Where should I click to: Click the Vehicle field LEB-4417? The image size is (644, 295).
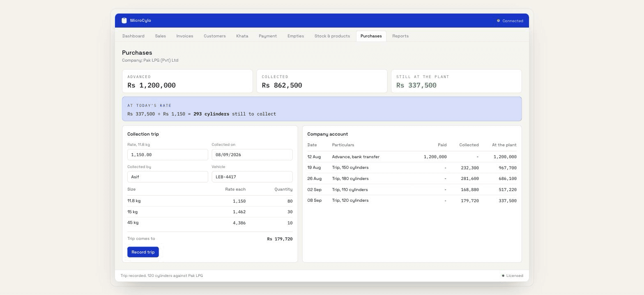pyautogui.click(x=252, y=177)
